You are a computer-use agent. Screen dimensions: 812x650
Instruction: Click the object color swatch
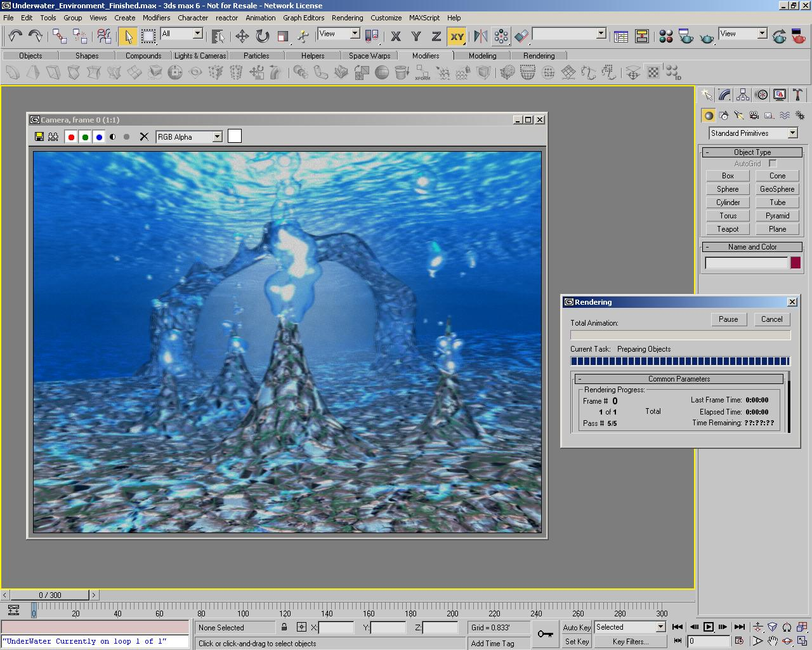[796, 263]
